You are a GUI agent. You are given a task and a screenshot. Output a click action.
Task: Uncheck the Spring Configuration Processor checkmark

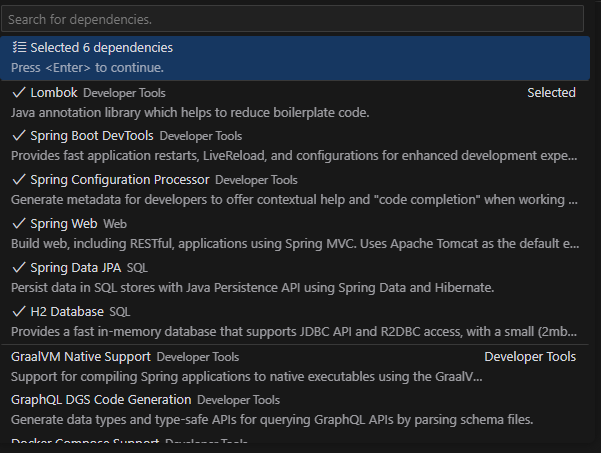tap(19, 179)
